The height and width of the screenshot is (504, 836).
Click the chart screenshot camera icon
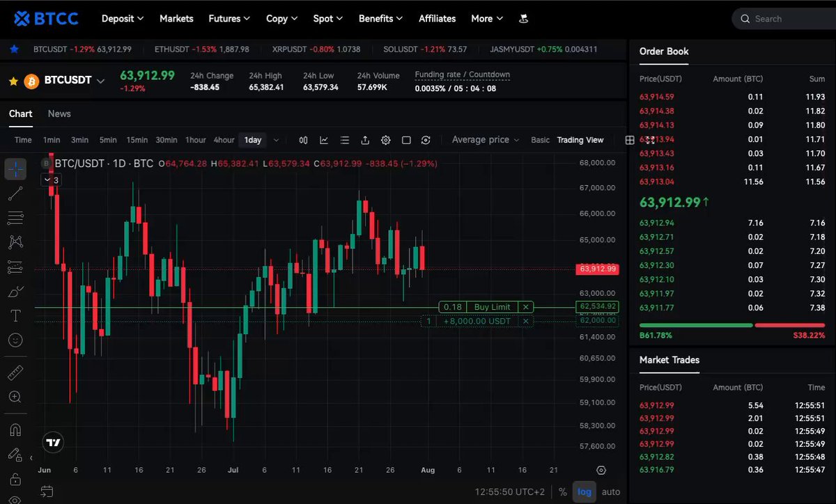tap(426, 140)
